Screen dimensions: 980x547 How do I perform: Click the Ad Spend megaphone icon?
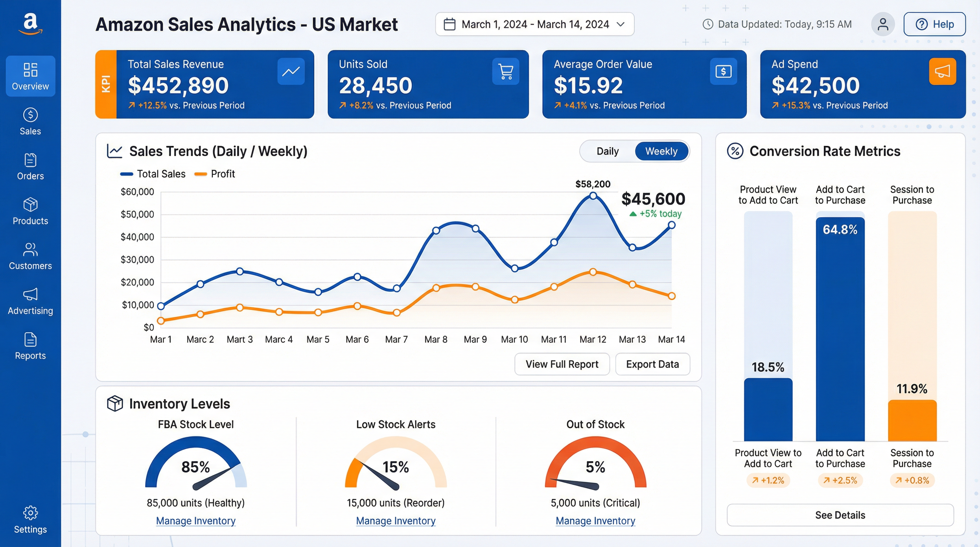(x=942, y=71)
